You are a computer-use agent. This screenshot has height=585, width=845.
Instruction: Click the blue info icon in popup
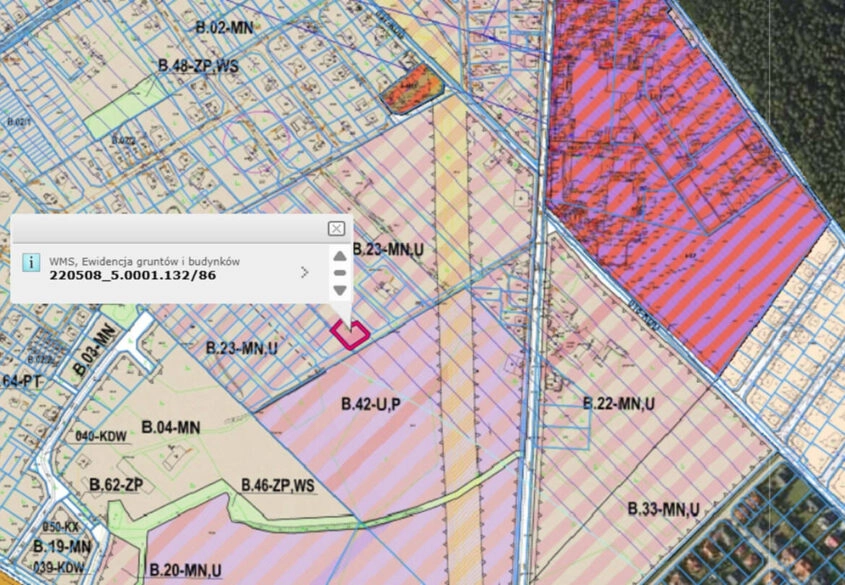(31, 263)
